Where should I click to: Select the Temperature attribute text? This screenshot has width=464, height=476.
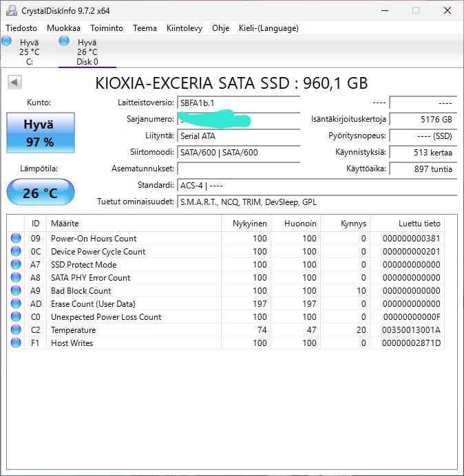[73, 330]
